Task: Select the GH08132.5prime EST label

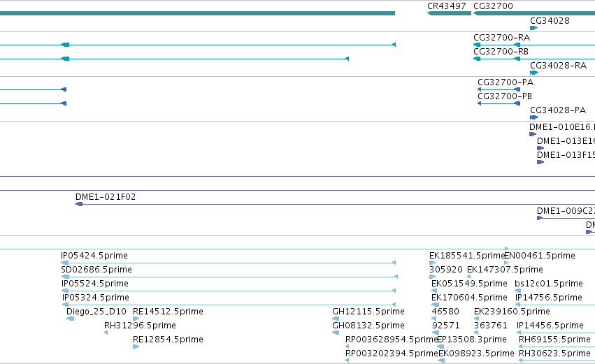Action: coord(368,326)
